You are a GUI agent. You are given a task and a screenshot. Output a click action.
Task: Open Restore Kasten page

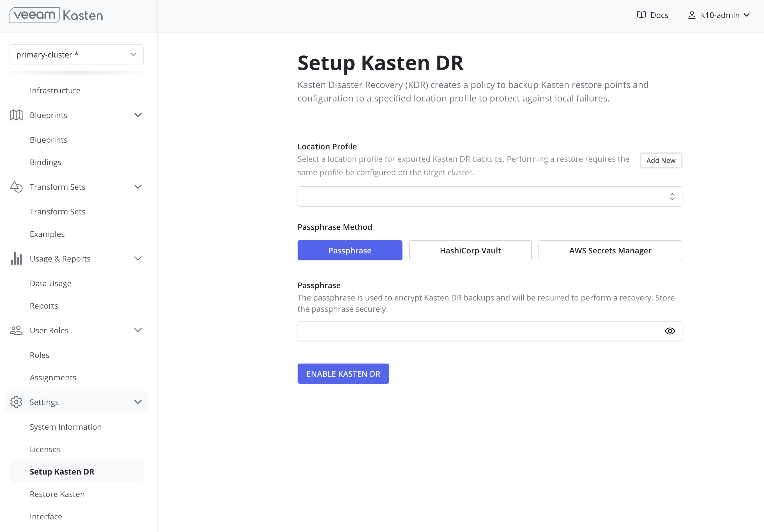pos(57,494)
